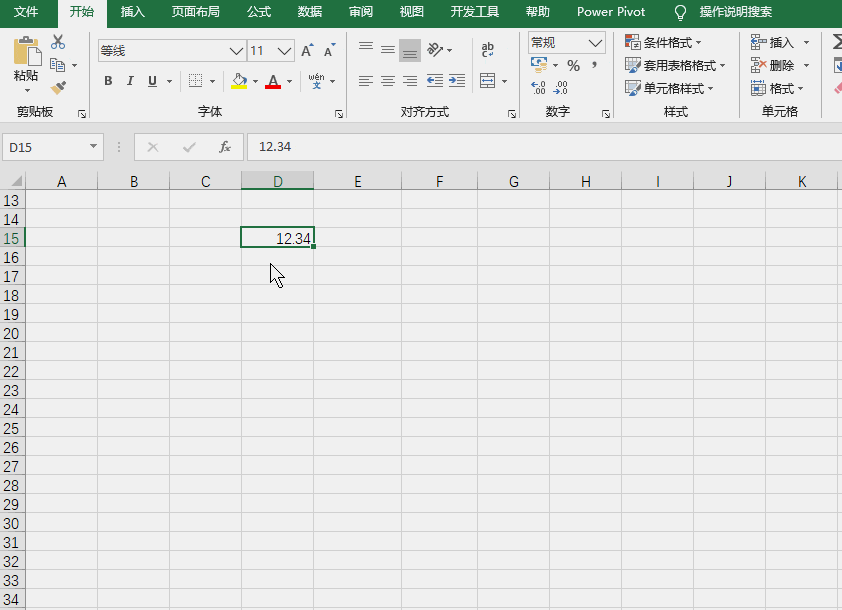Switch to the 公式 tab
Screen dimensions: 842x610
click(x=259, y=12)
